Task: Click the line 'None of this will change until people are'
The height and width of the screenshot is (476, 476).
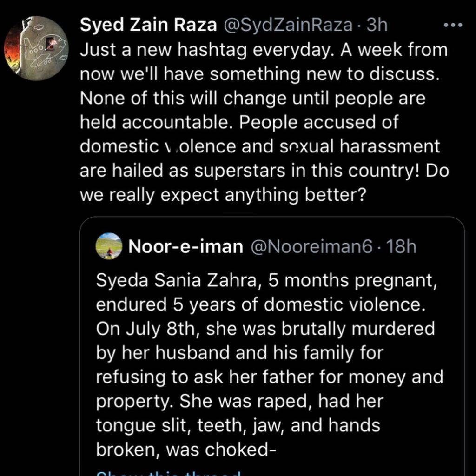Action: (x=252, y=98)
